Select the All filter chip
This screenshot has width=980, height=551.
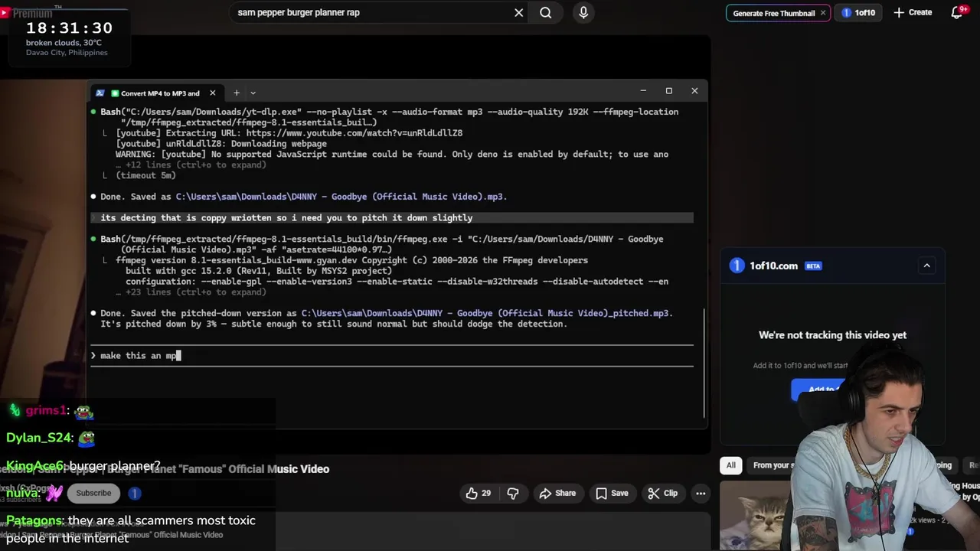pyautogui.click(x=731, y=465)
